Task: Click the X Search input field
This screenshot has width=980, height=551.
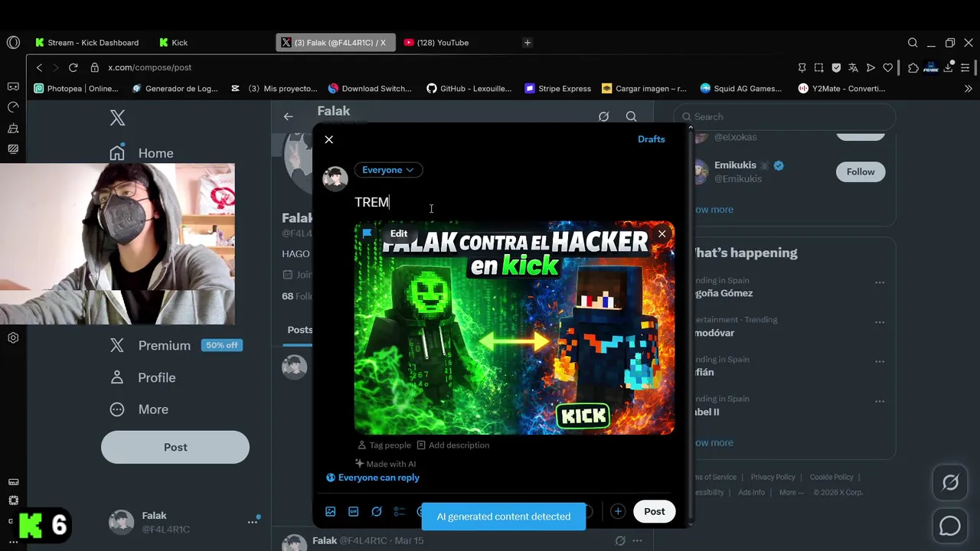Action: tap(785, 117)
